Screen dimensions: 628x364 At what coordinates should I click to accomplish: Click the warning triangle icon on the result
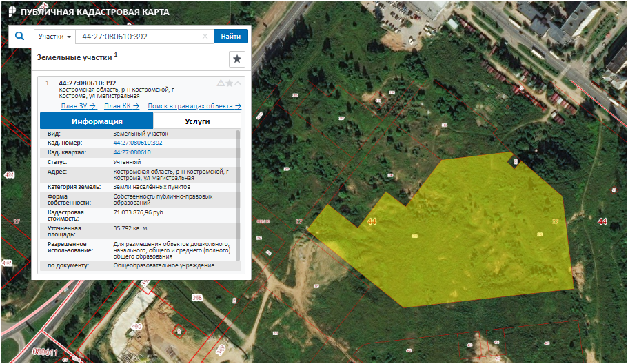tap(221, 83)
